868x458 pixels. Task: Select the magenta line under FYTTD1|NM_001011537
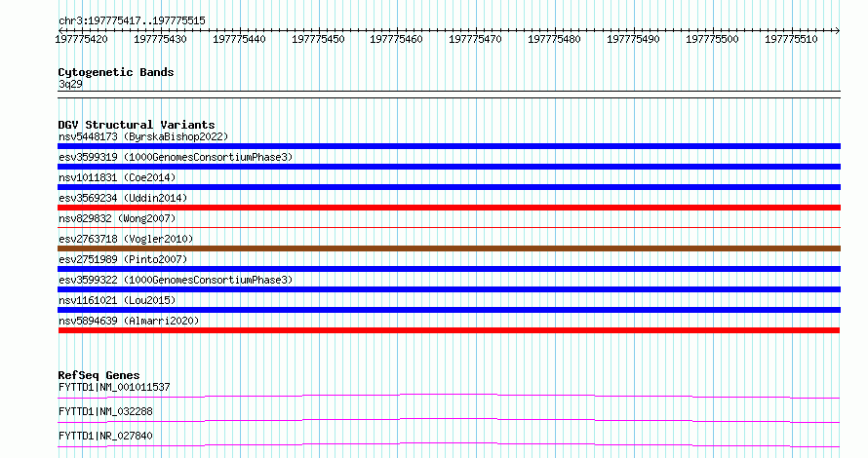[449, 396]
